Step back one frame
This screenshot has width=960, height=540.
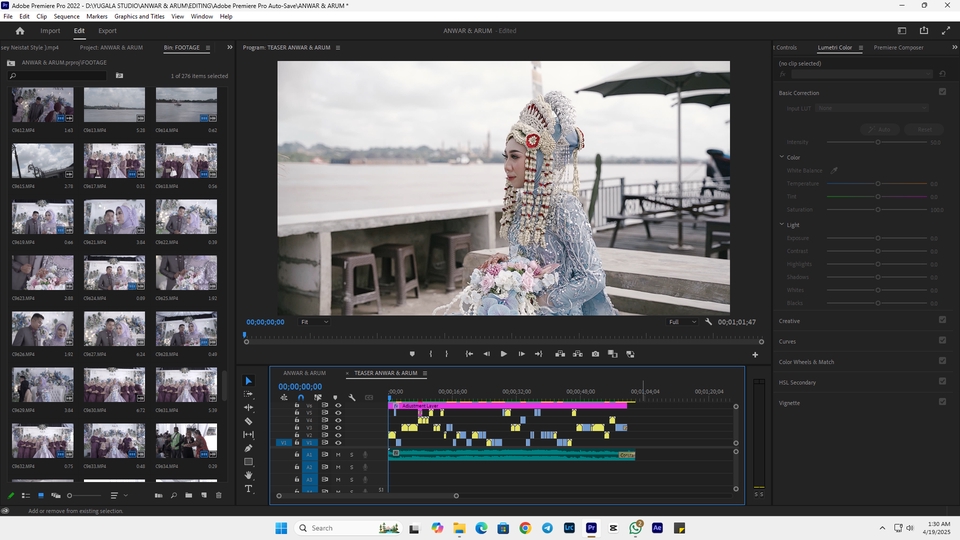(487, 354)
